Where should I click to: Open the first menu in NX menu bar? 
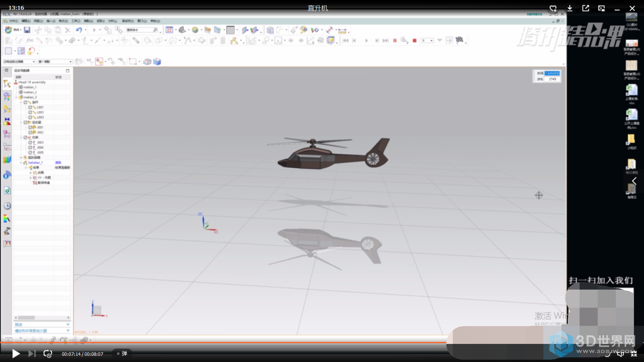click(14, 21)
